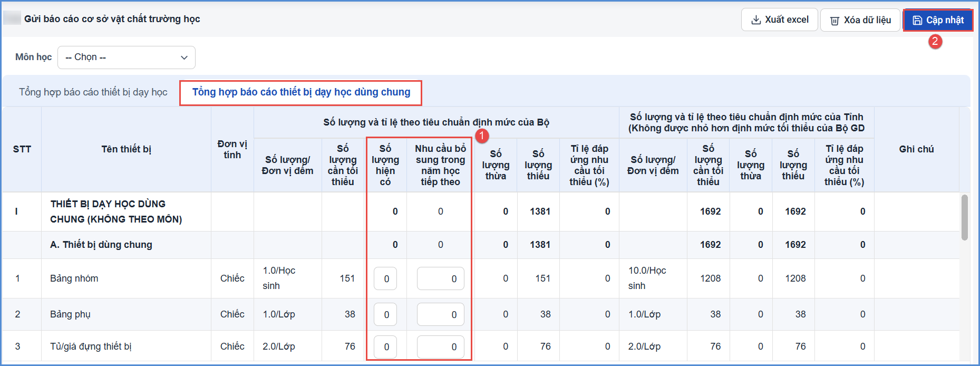Click Nhu cầu bổ sung field for Bảng nhóm
This screenshot has height=366, width=980.
coord(441,278)
